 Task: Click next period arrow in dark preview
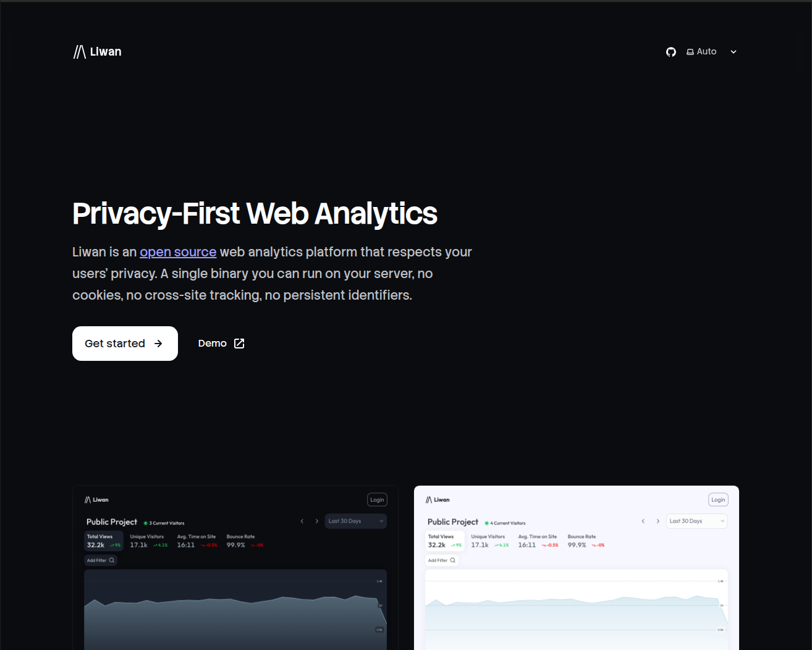(317, 521)
